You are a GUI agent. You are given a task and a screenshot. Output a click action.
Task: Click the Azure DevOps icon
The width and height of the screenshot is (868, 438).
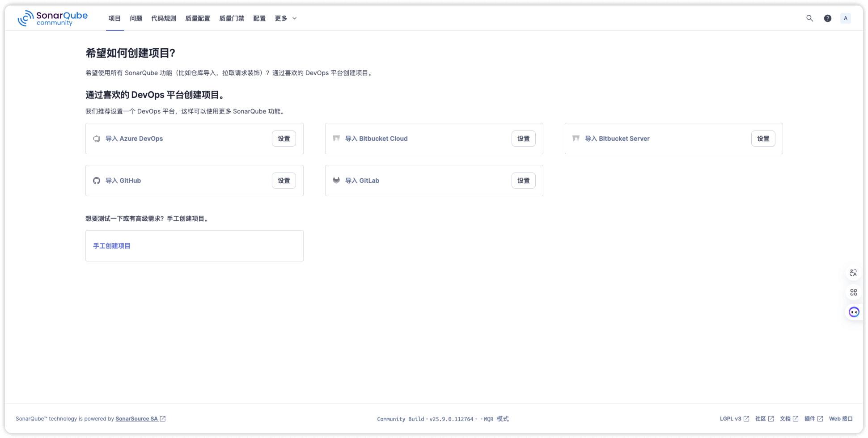point(97,139)
